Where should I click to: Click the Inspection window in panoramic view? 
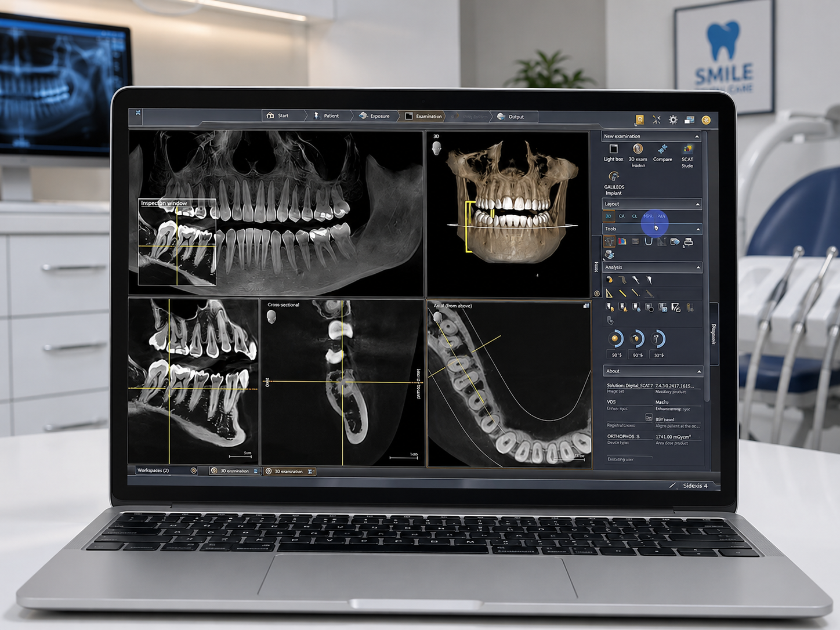pyautogui.click(x=177, y=242)
